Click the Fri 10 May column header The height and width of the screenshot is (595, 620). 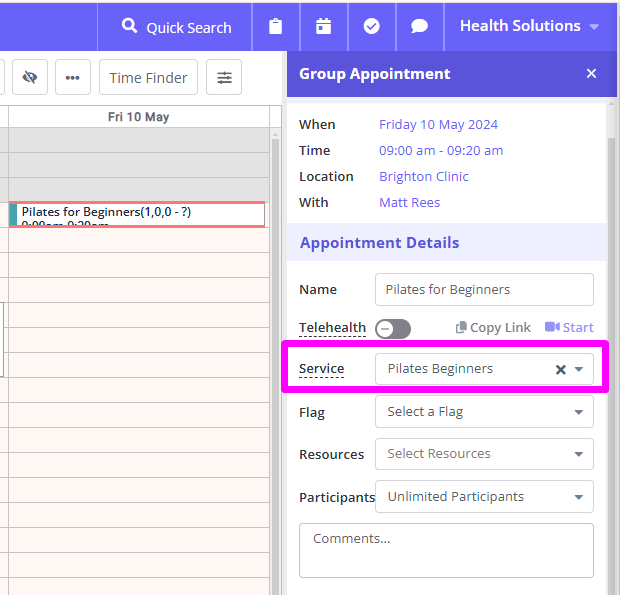pos(138,117)
